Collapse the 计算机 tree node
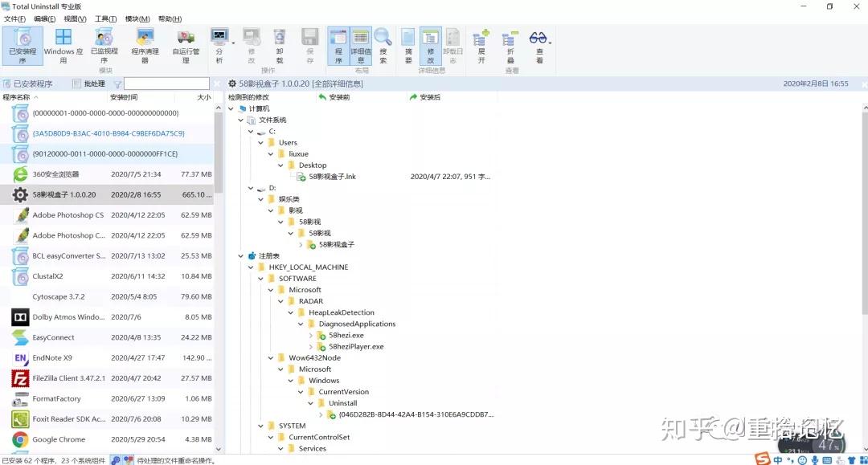This screenshot has height=465, width=868. pos(231,109)
